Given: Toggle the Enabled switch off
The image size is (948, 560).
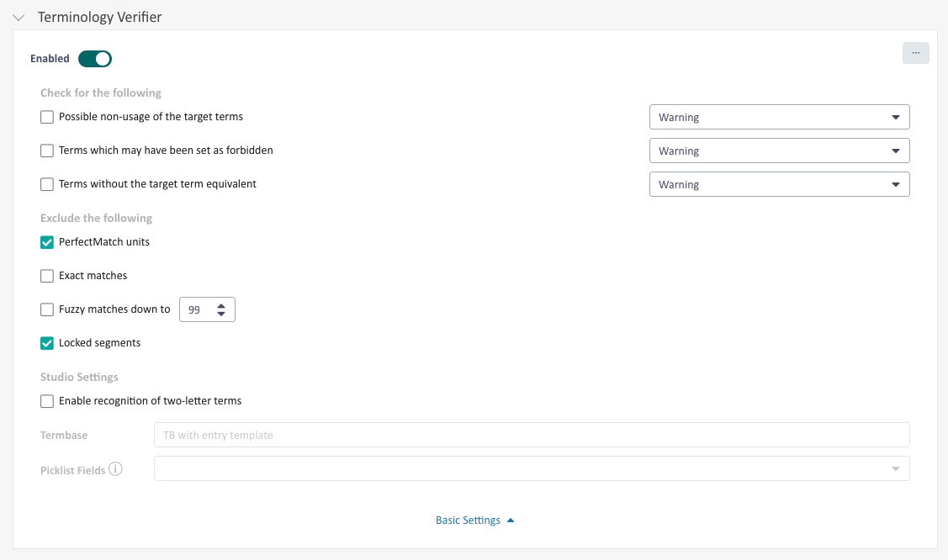Looking at the screenshot, I should click(95, 59).
